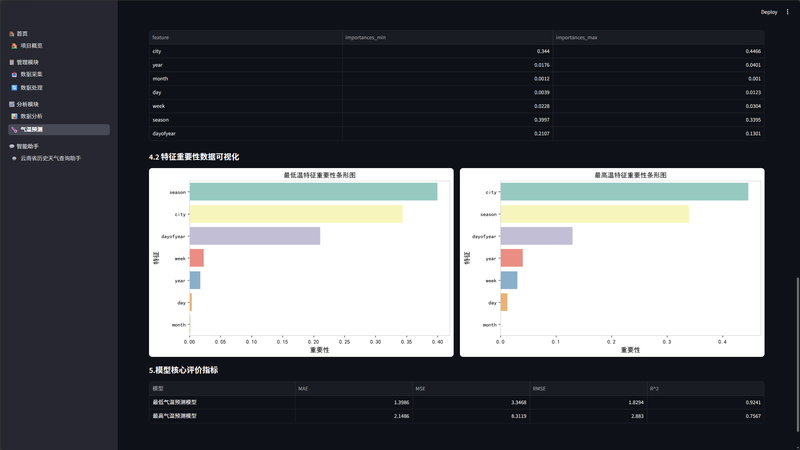Sort table by importances_min column header

tap(447, 37)
